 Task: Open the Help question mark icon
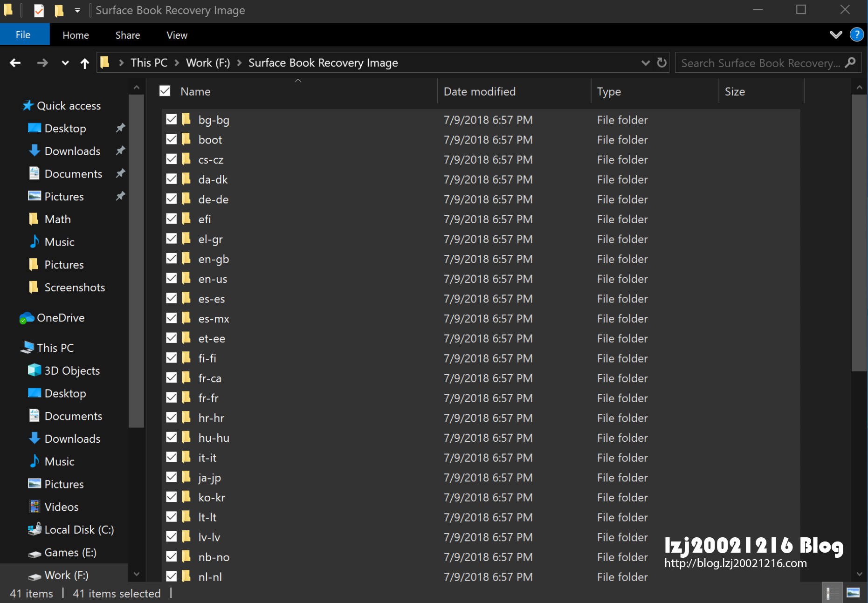click(856, 34)
